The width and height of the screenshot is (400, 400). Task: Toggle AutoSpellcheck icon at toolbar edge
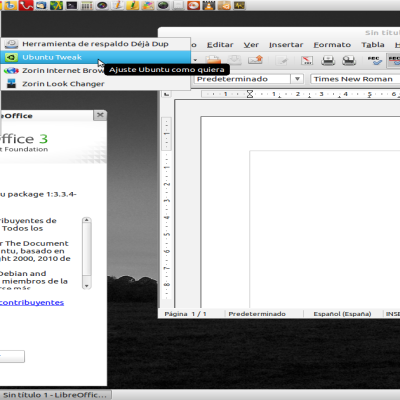(394, 60)
